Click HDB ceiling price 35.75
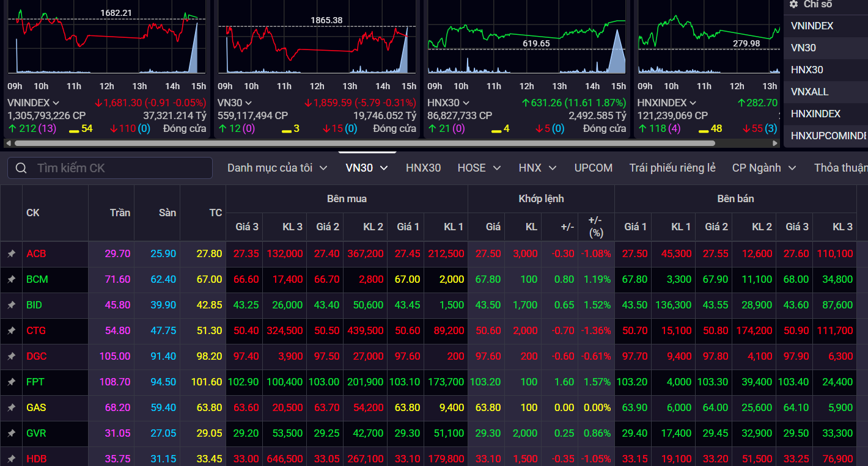The image size is (868, 466). 118,459
